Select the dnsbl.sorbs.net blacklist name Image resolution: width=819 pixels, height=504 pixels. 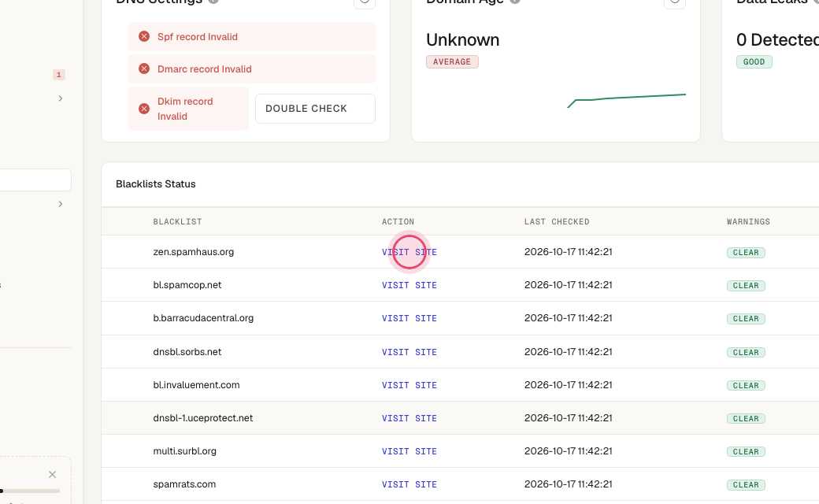187,351
